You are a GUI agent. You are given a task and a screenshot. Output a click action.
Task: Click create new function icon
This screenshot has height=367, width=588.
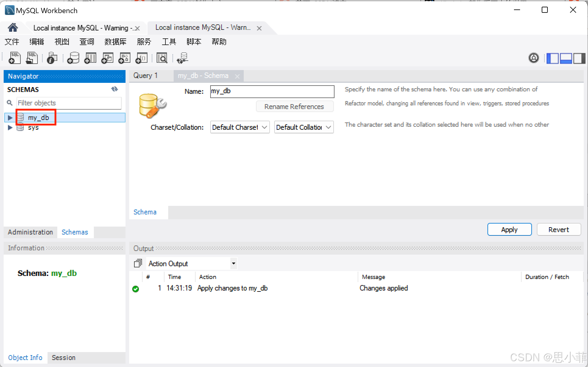(141, 58)
